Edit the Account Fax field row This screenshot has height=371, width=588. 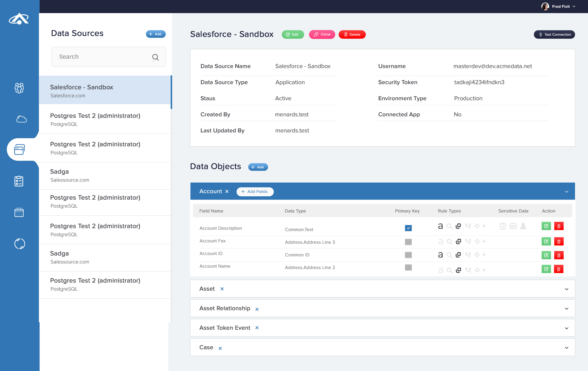coord(546,241)
